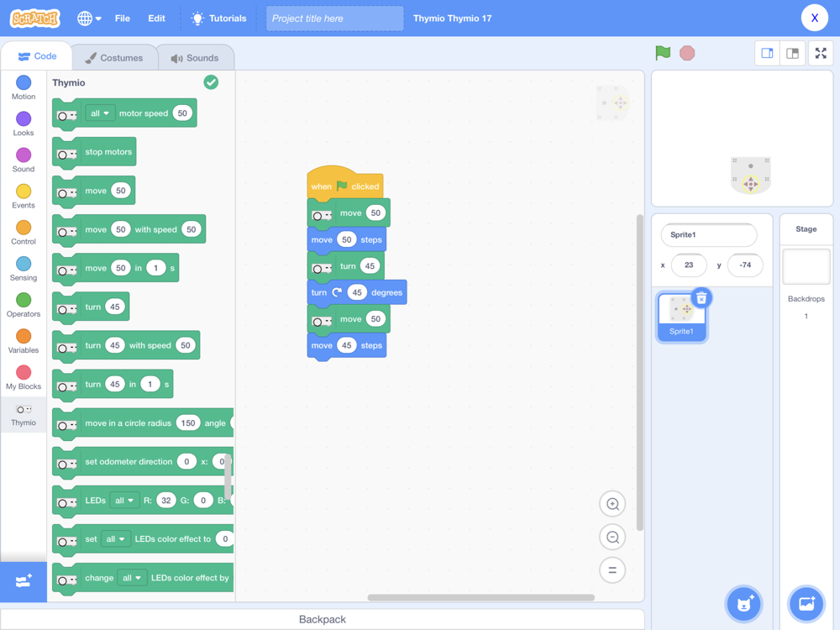Open the language globe dropdown

88,18
